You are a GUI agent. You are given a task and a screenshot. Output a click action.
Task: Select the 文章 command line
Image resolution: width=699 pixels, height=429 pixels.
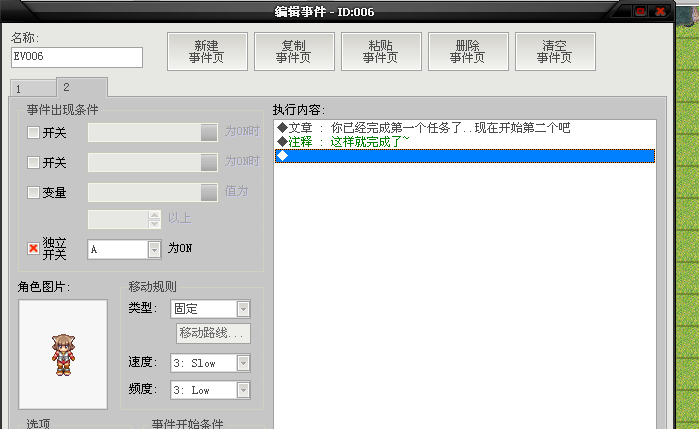465,128
